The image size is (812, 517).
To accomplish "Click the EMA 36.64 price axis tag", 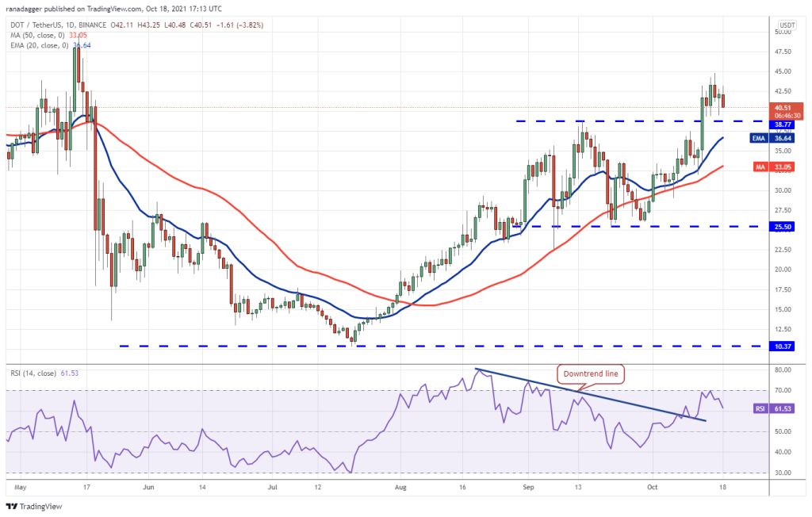I will pyautogui.click(x=772, y=138).
